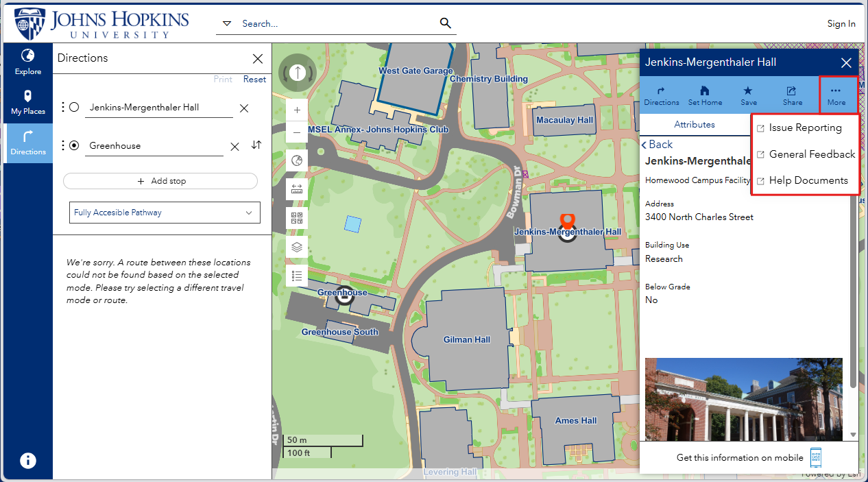The width and height of the screenshot is (868, 482).
Task: Select General Feedback from More menu
Action: (805, 154)
